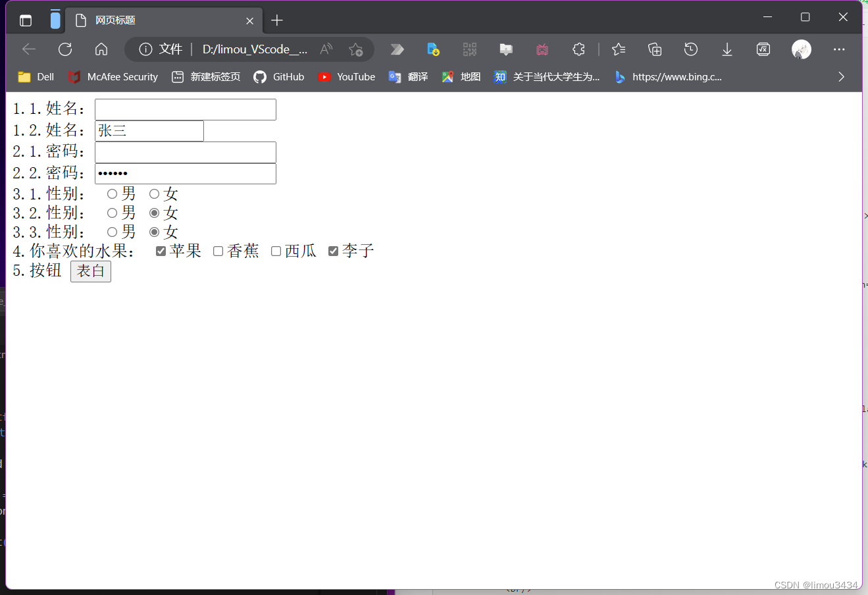Open the blue document download extension
Image resolution: width=868 pixels, height=595 pixels.
433,49
